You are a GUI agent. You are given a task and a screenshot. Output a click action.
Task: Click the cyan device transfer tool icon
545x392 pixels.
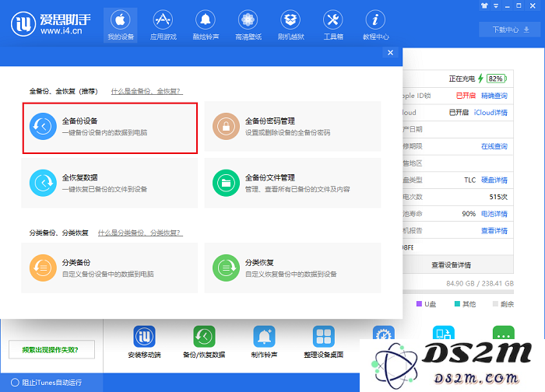[x=444, y=332]
